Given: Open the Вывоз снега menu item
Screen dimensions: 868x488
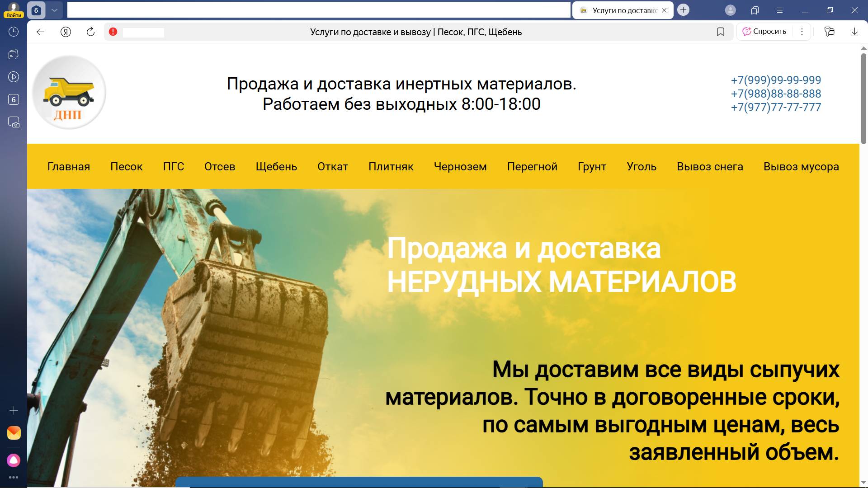Looking at the screenshot, I should (710, 166).
